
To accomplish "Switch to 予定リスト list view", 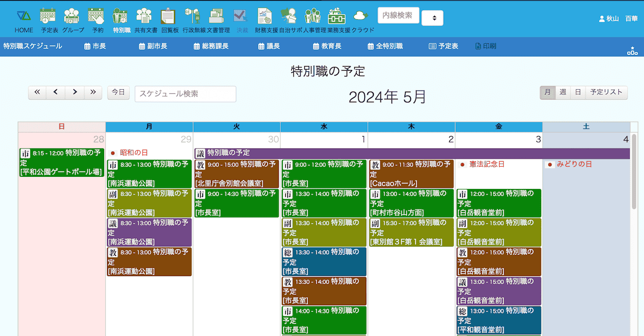I will [x=606, y=92].
